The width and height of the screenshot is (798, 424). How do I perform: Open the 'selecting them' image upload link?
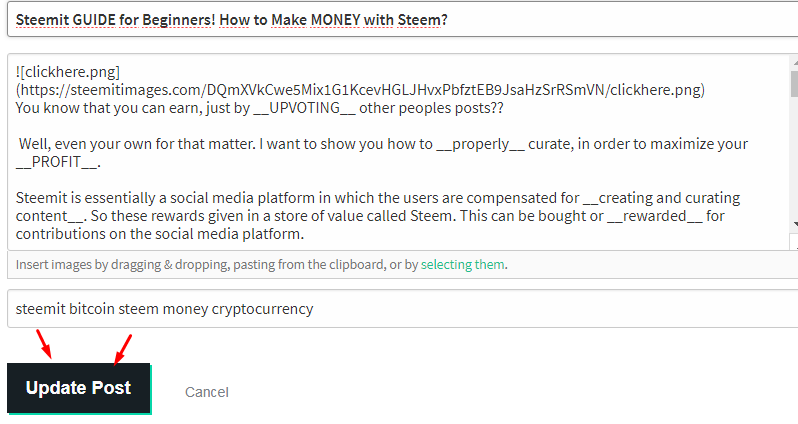462,265
